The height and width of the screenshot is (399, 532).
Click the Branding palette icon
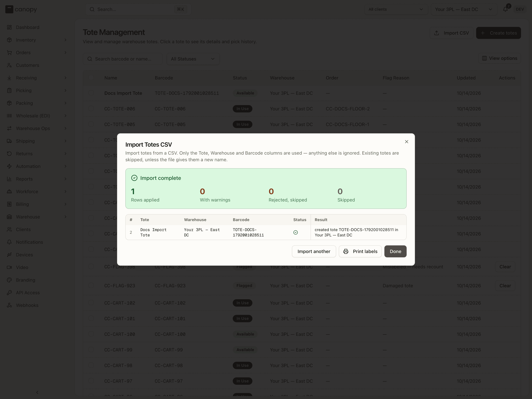(9, 280)
